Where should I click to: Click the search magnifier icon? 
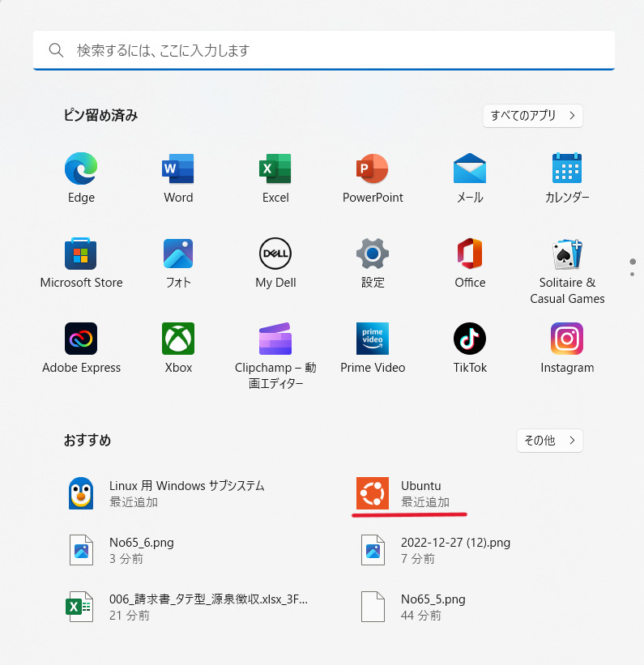click(56, 50)
